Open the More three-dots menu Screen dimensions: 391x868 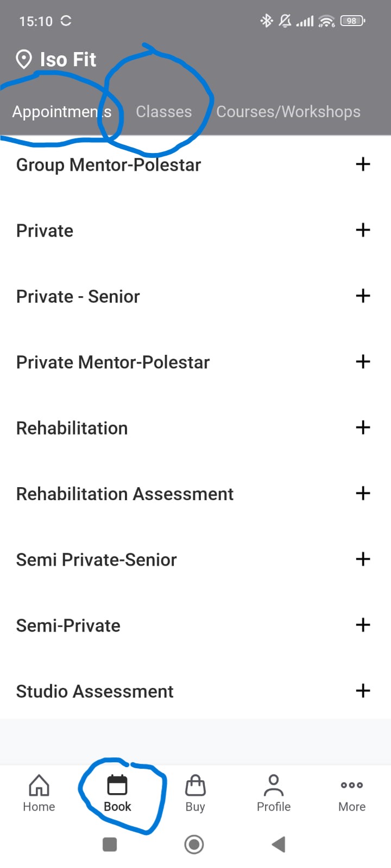pyautogui.click(x=352, y=786)
